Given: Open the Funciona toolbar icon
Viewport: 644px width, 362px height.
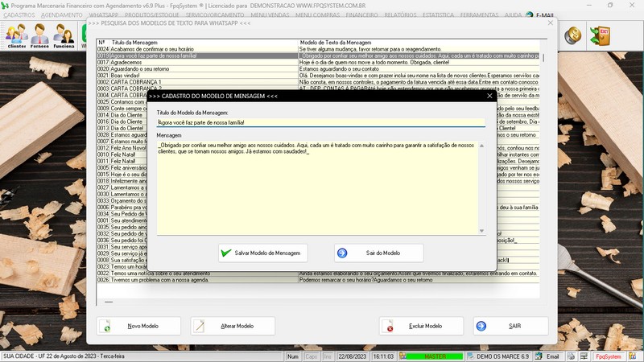Looking at the screenshot, I should tap(64, 35).
